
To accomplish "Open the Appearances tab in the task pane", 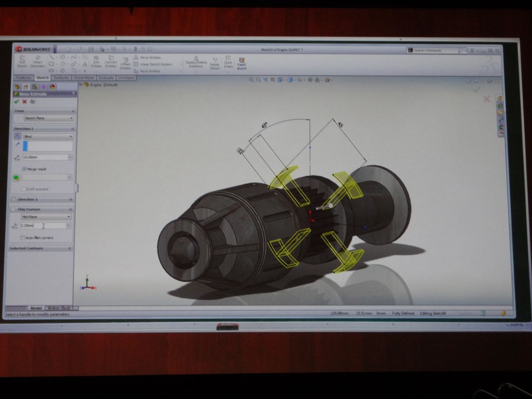I will coord(500,127).
